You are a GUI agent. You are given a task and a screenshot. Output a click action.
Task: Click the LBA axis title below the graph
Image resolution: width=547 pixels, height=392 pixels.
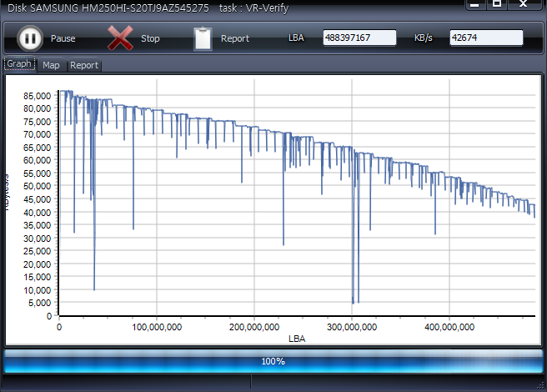click(297, 339)
